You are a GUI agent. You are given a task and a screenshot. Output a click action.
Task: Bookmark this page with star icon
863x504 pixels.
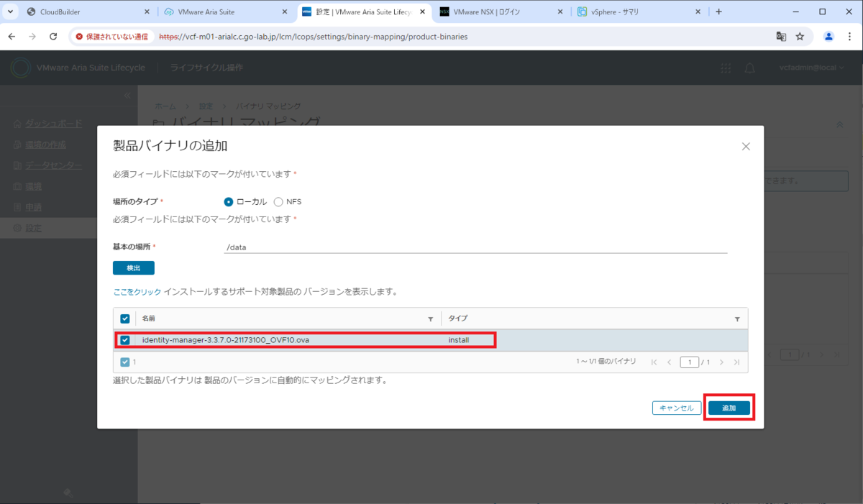(x=800, y=36)
